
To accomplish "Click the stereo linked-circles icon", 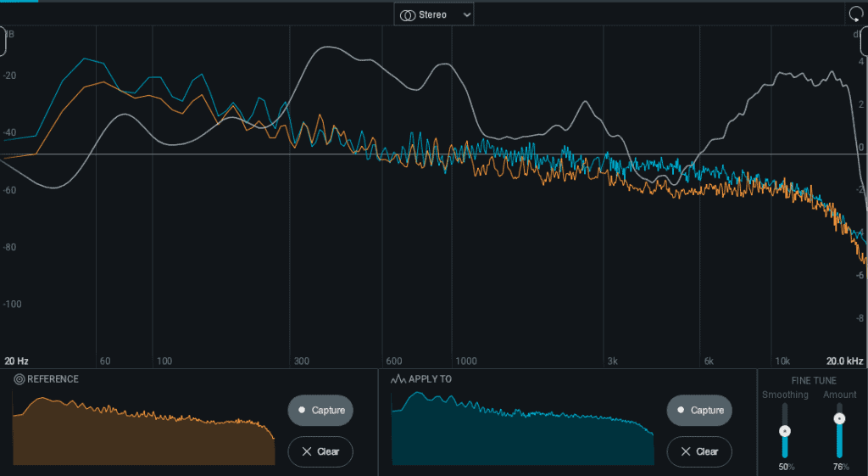I will point(408,15).
